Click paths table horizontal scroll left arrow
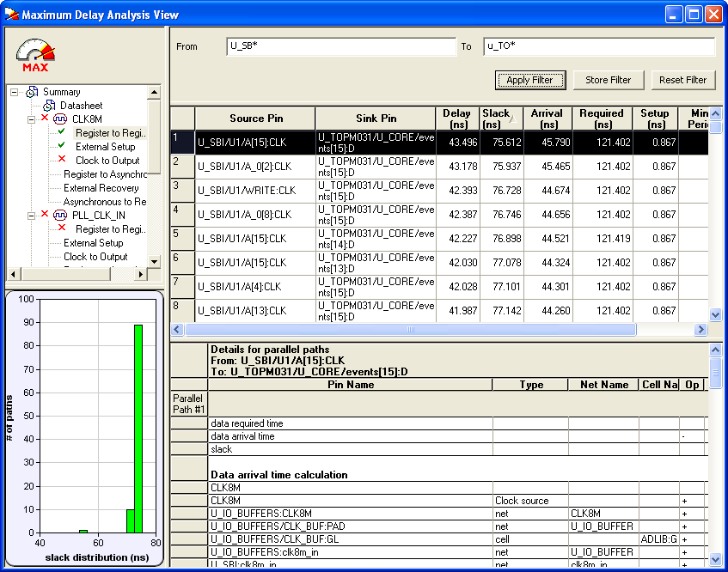Screen dimensions: 728x572 point(177,330)
